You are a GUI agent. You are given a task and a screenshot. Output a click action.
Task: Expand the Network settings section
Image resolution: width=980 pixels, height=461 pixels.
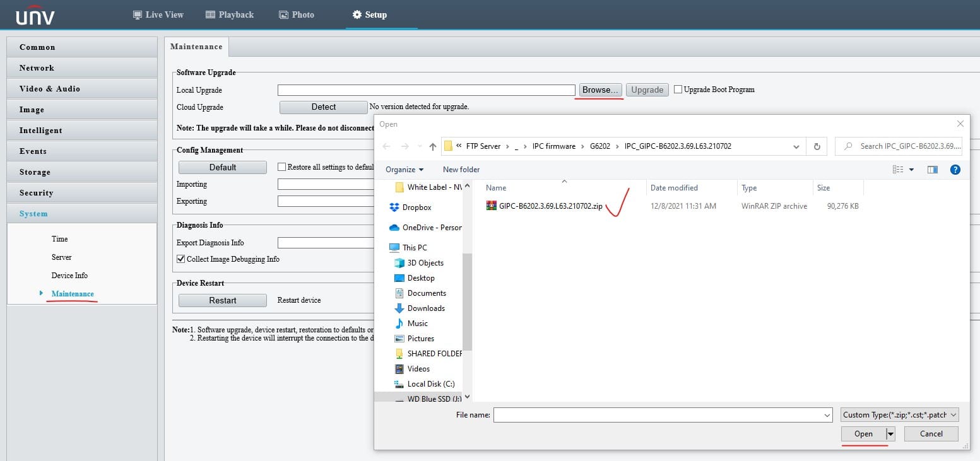click(82, 68)
